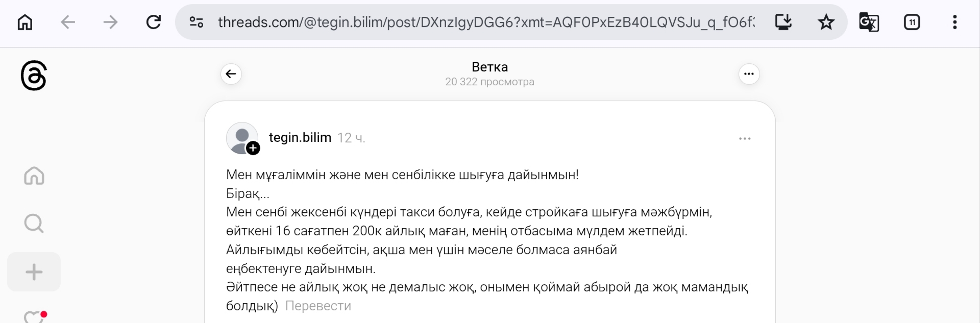Open the browser three-dot overflow menu
Image resolution: width=980 pixels, height=323 pixels.
(954, 22)
